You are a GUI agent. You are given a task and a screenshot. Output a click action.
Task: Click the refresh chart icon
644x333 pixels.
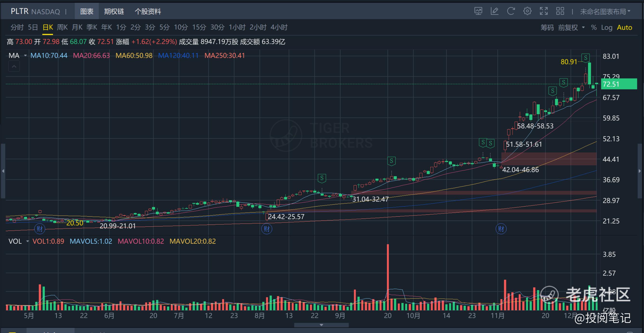point(511,11)
